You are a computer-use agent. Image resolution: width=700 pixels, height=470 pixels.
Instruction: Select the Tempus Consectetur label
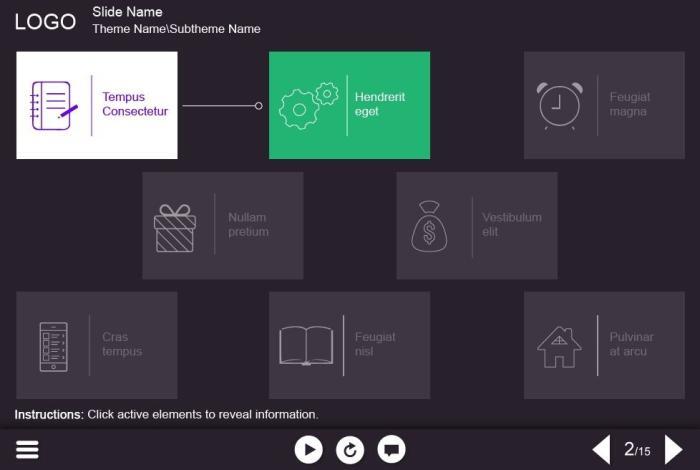click(x=135, y=105)
